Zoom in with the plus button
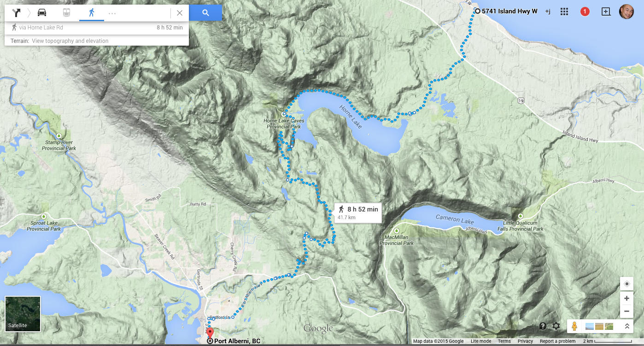This screenshot has height=346, width=644. click(626, 299)
